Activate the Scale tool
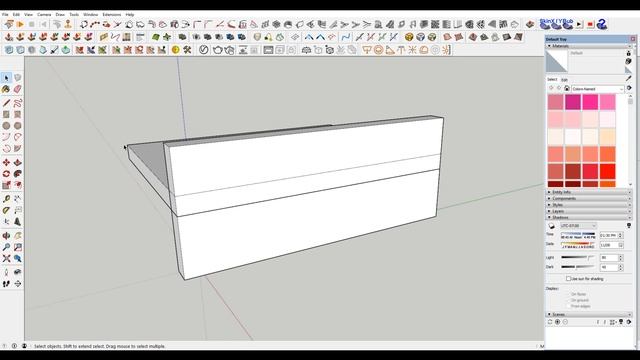640x360 pixels. tap(6, 185)
